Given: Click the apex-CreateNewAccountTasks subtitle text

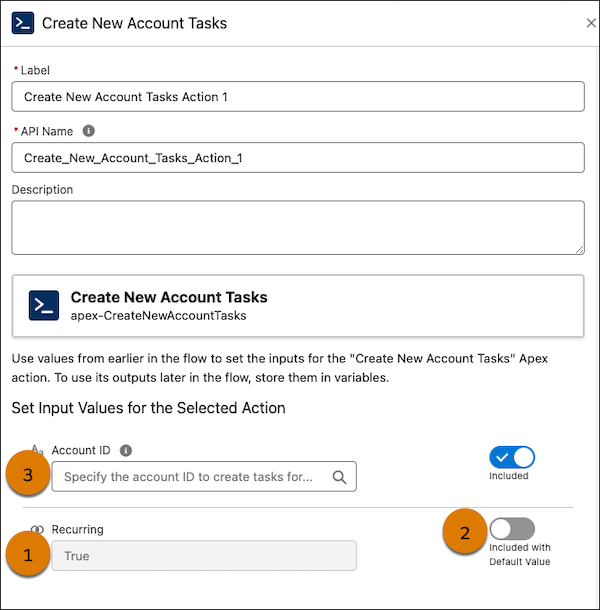Looking at the screenshot, I should (158, 315).
